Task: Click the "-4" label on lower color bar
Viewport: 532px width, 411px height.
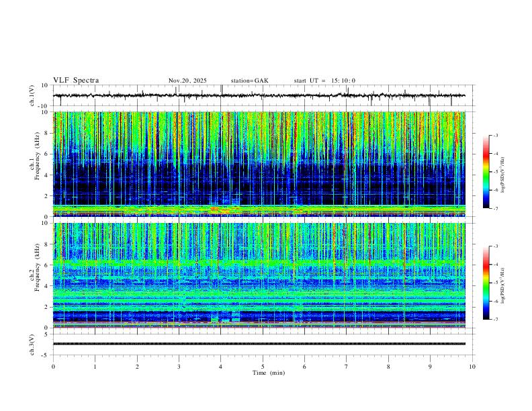Action: point(495,265)
